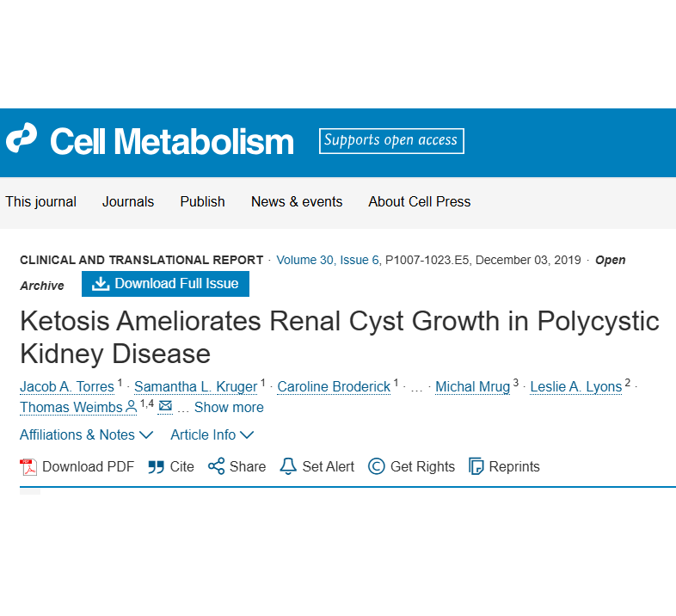
Task: Click the Get Rights copyright icon
Action: [x=376, y=467]
